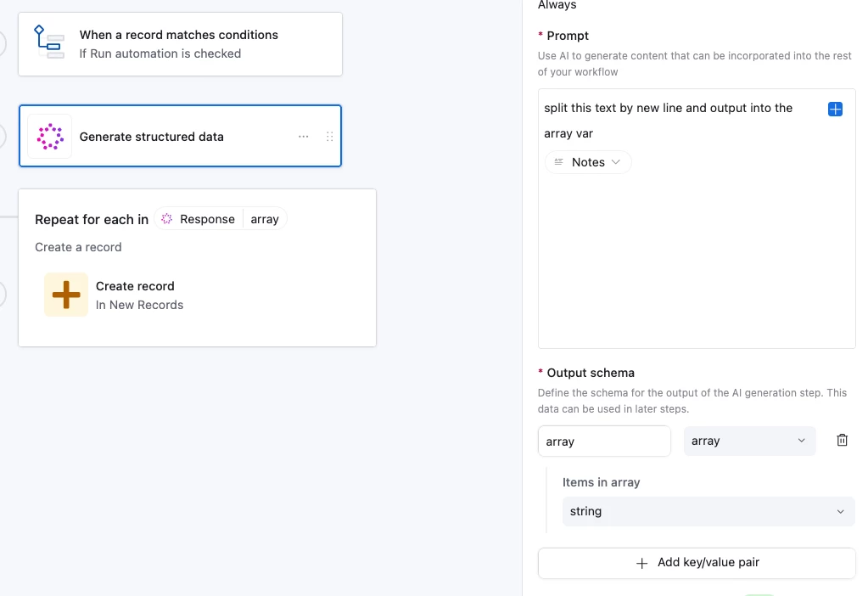This screenshot has width=868, height=596.
Task: Open the three-dots menu on Generate step
Action: [x=303, y=137]
